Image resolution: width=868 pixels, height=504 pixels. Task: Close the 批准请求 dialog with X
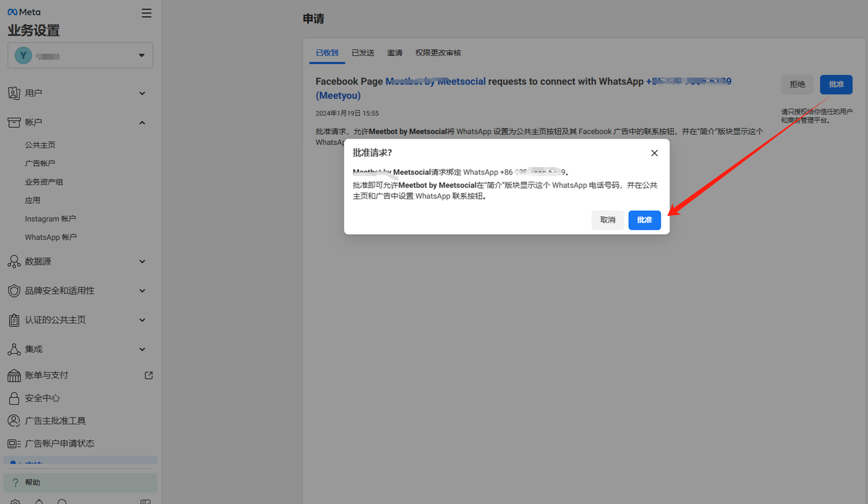tap(654, 153)
